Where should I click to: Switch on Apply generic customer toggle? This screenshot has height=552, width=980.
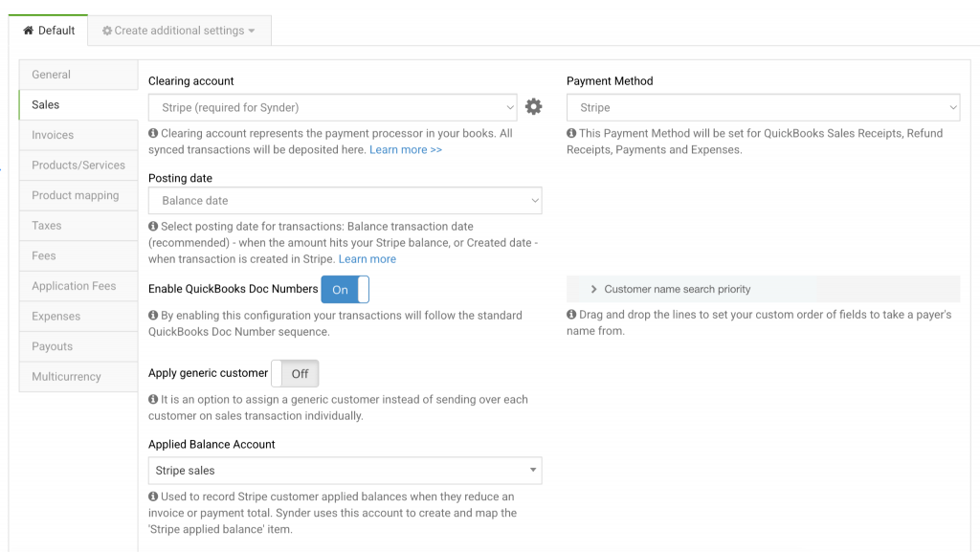(x=295, y=373)
